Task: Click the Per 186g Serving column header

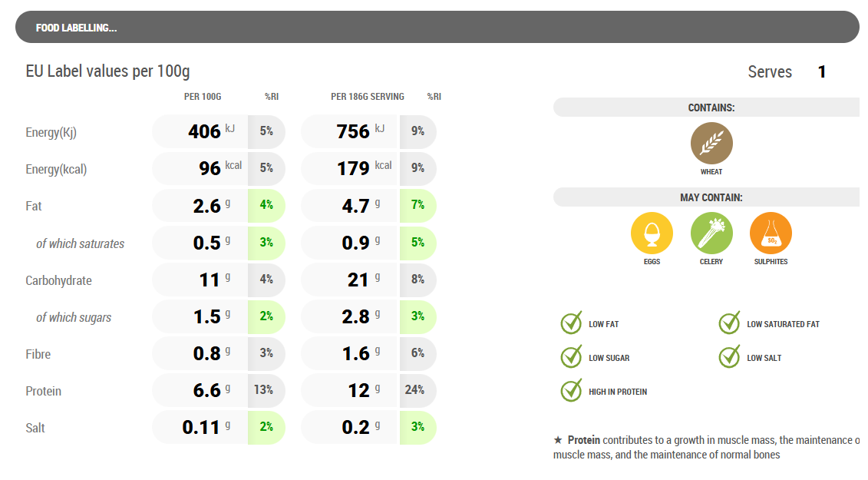Action: 367,97
